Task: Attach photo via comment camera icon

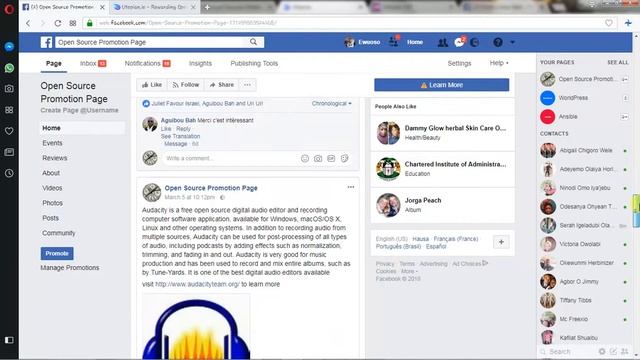Action: (318, 158)
